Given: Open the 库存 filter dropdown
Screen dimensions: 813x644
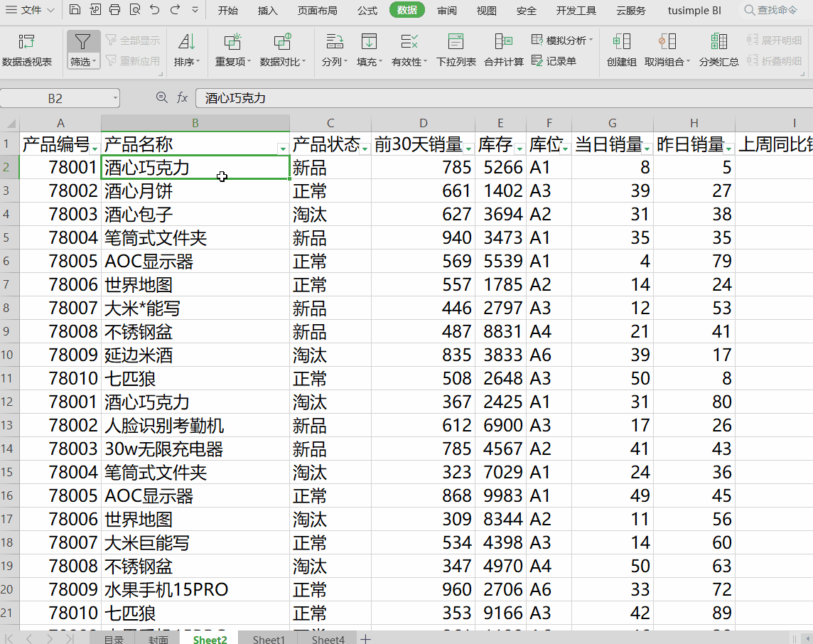Looking at the screenshot, I should [x=519, y=149].
